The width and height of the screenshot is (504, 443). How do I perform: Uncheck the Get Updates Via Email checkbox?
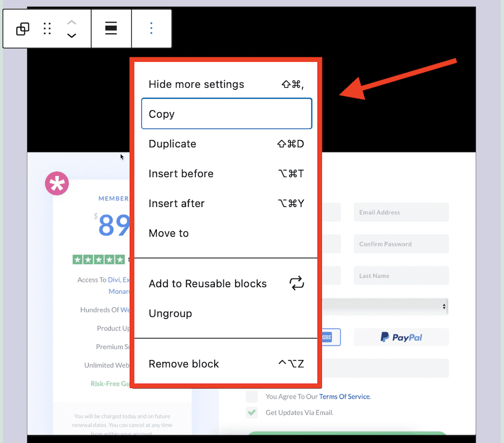coord(251,413)
